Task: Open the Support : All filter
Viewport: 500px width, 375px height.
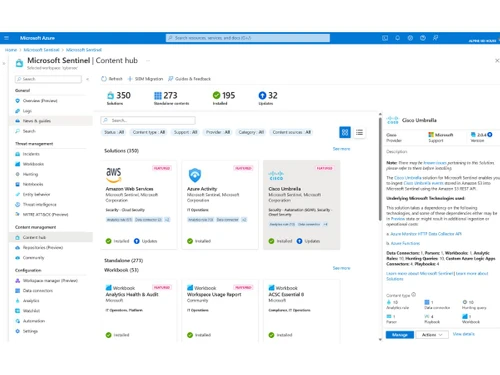Action: coord(185,132)
